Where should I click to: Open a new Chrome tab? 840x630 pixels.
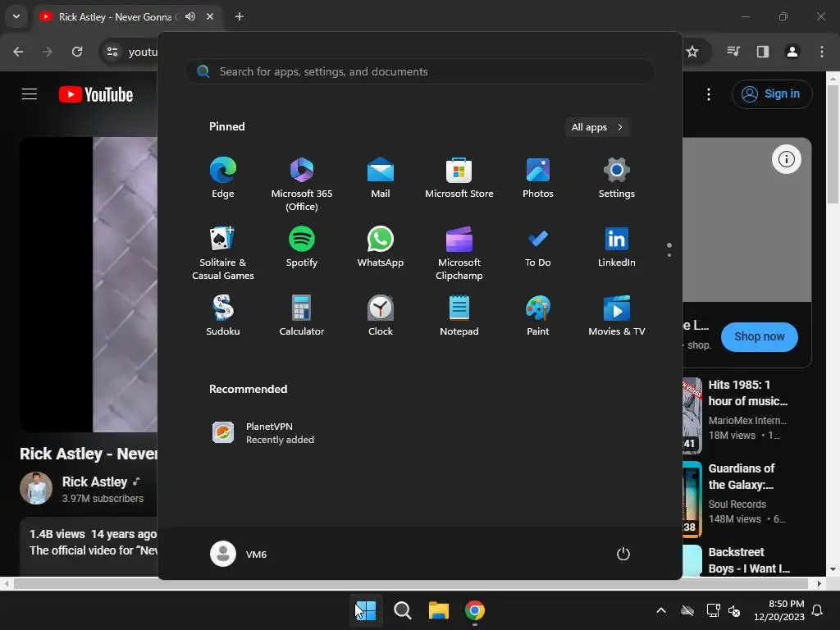click(x=240, y=16)
